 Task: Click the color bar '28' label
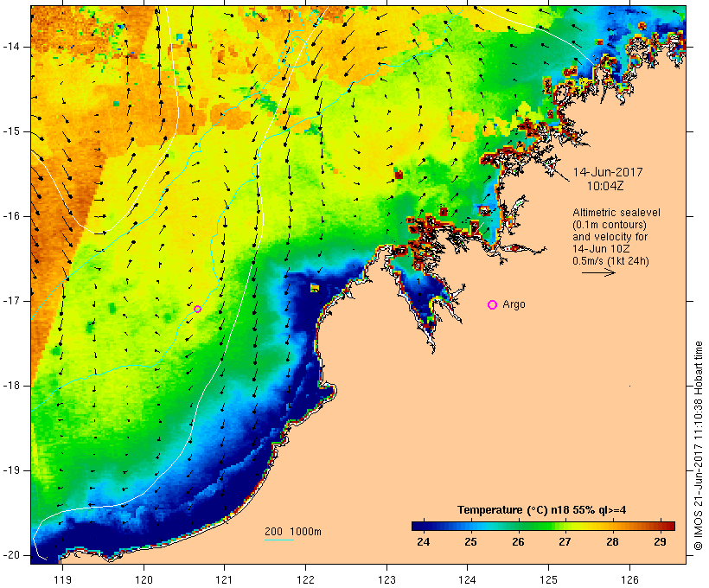(612, 541)
